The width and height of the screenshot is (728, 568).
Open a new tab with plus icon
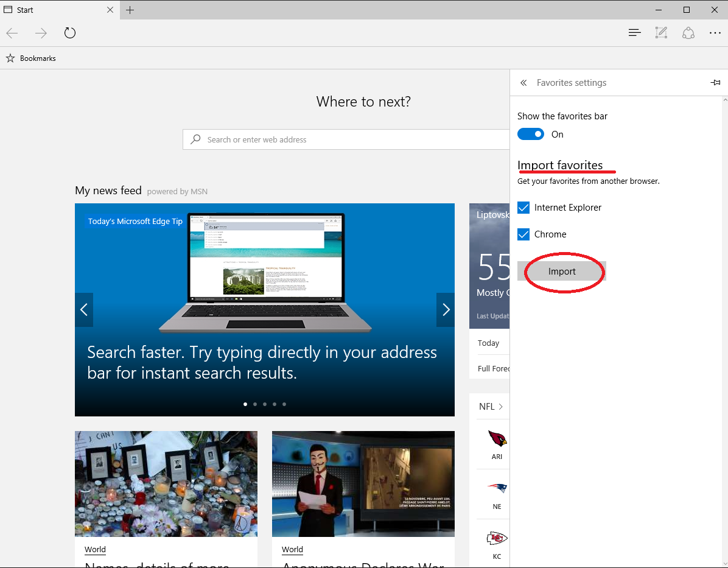click(x=130, y=10)
